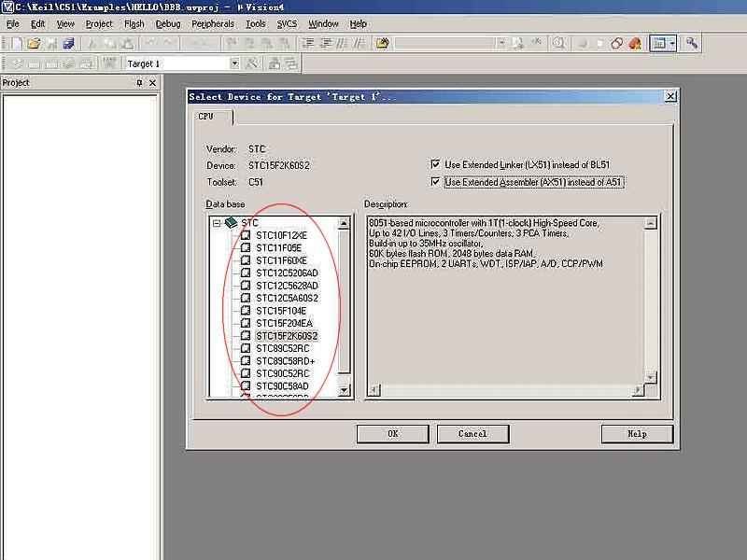Expand the Find text dropdown arrow
747x560 pixels.
click(x=501, y=44)
